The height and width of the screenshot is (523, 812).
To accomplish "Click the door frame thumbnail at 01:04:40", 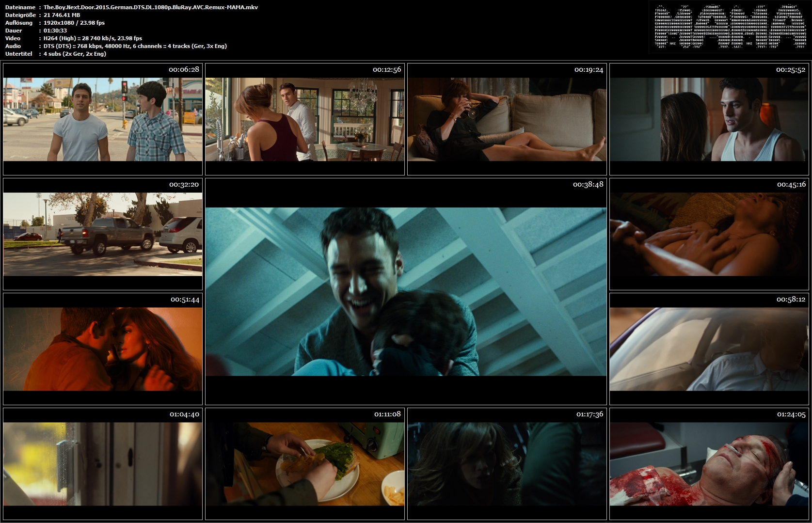I will click(103, 464).
